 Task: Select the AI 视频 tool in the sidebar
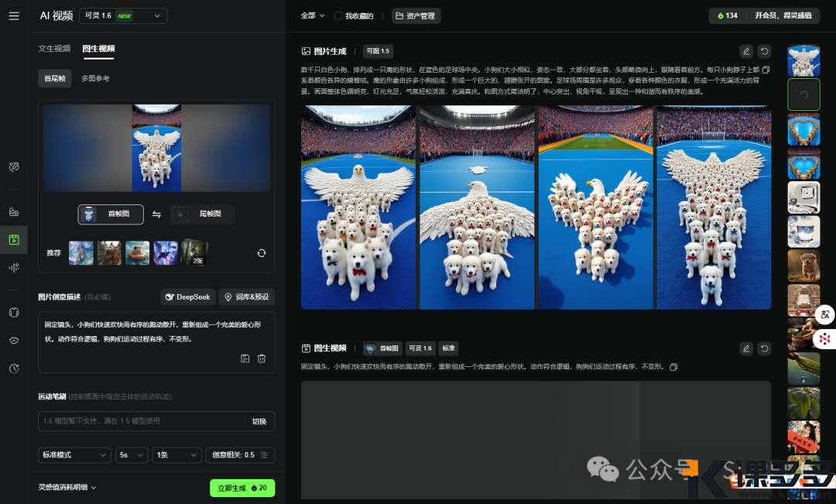13,240
